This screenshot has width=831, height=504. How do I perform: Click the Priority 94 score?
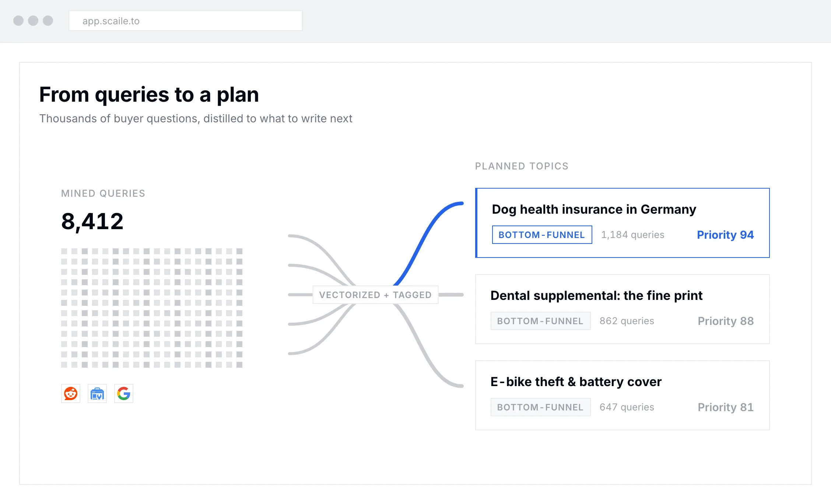725,235
